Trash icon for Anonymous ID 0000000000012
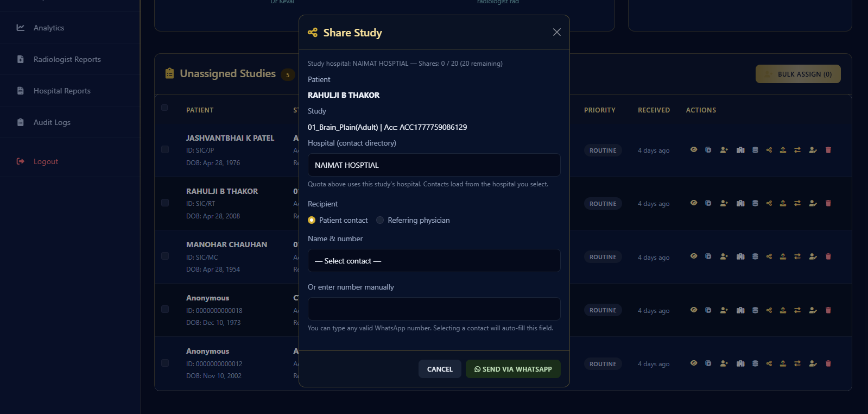 pyautogui.click(x=828, y=363)
